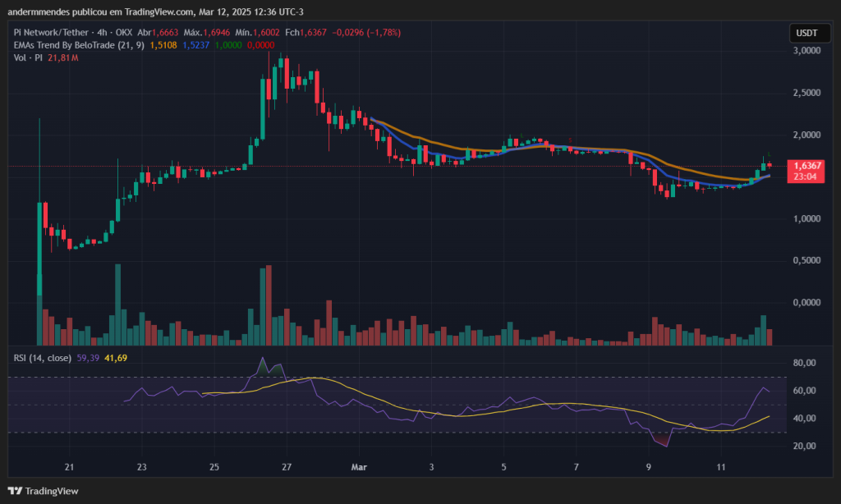
Task: Click the 2,5000 price axis label
Action: pos(807,93)
